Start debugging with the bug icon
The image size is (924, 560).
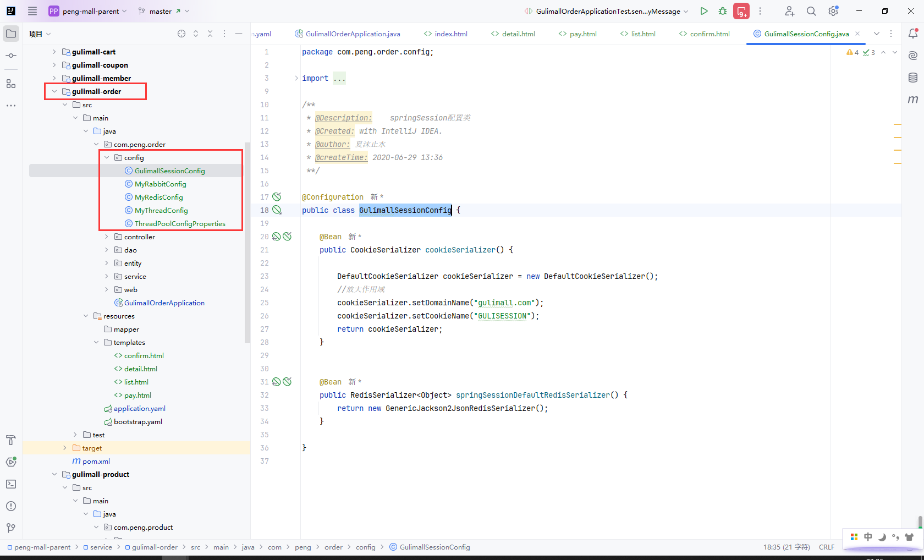(x=723, y=11)
